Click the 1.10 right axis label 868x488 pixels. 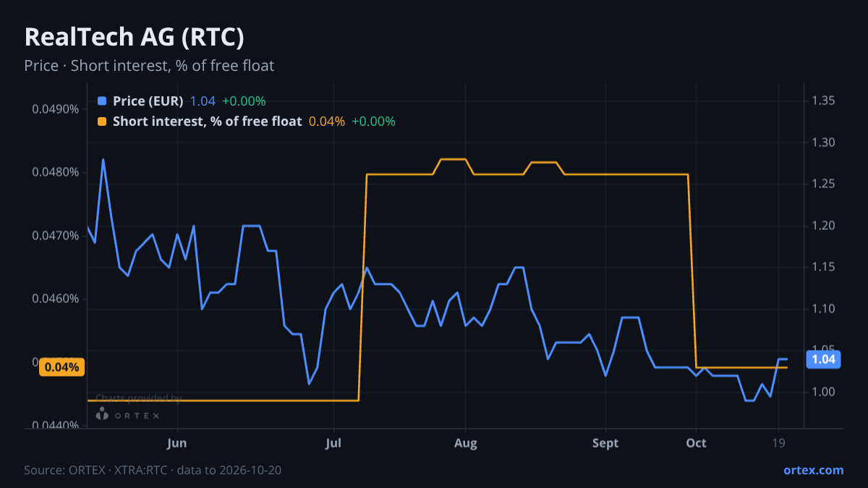pyautogui.click(x=824, y=309)
